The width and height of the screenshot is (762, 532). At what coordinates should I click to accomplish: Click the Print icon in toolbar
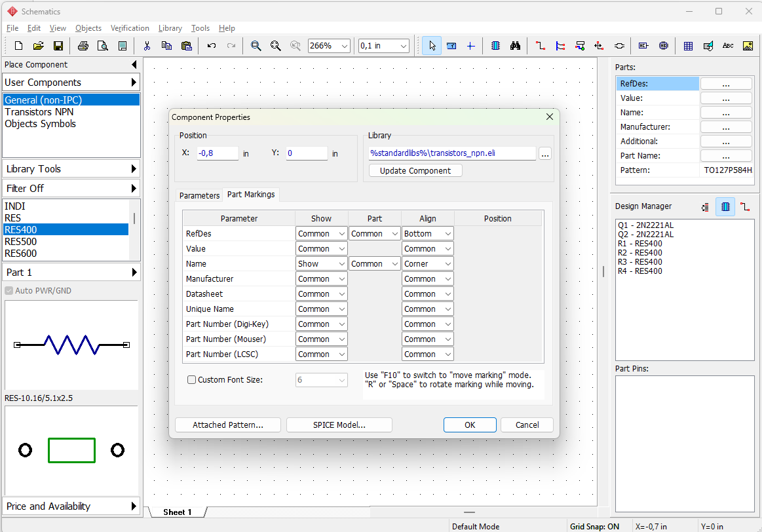pos(83,46)
